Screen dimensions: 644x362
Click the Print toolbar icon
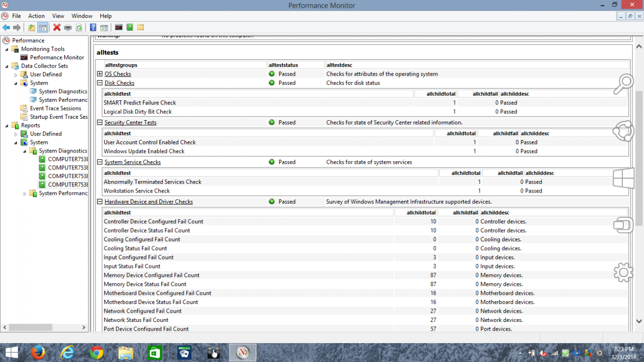68,28
